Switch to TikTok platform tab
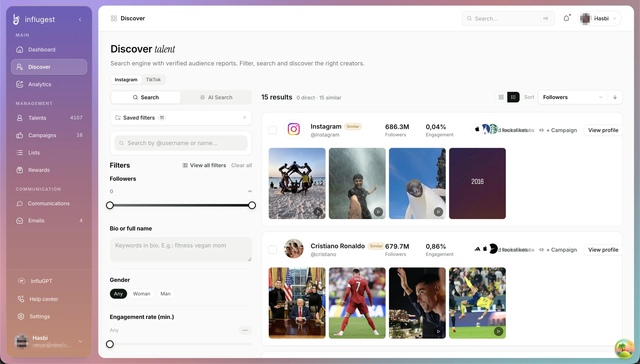This screenshot has height=364, width=640. (x=153, y=80)
